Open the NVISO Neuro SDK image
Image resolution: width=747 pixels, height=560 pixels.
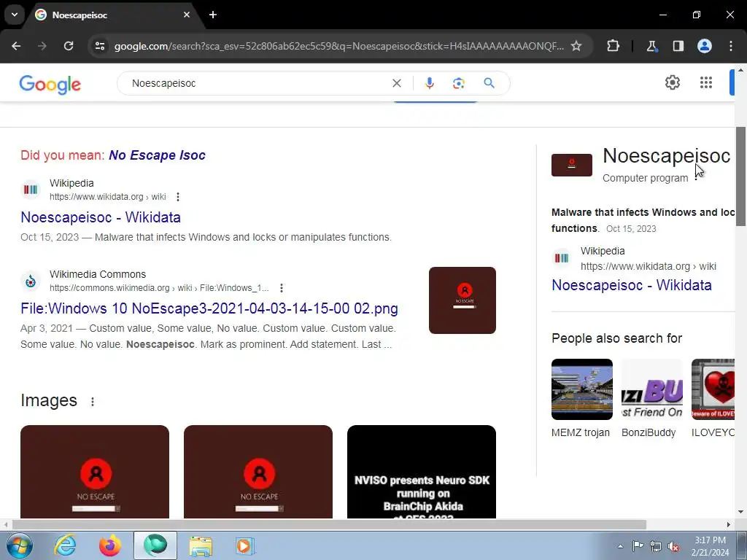pos(422,472)
